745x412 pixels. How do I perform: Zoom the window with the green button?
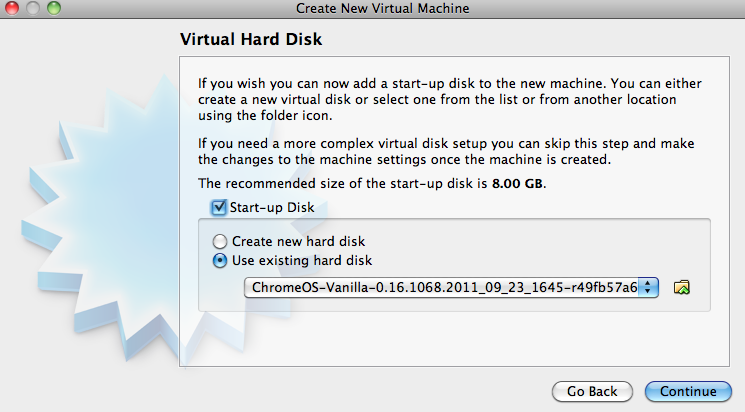coord(53,8)
